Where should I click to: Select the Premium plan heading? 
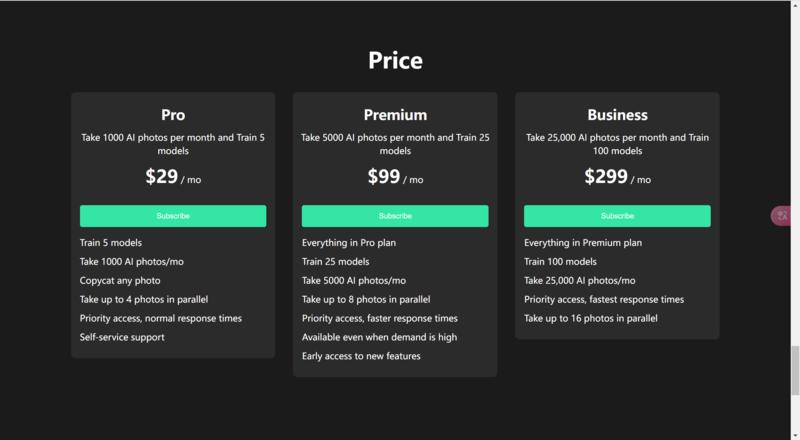pos(395,115)
